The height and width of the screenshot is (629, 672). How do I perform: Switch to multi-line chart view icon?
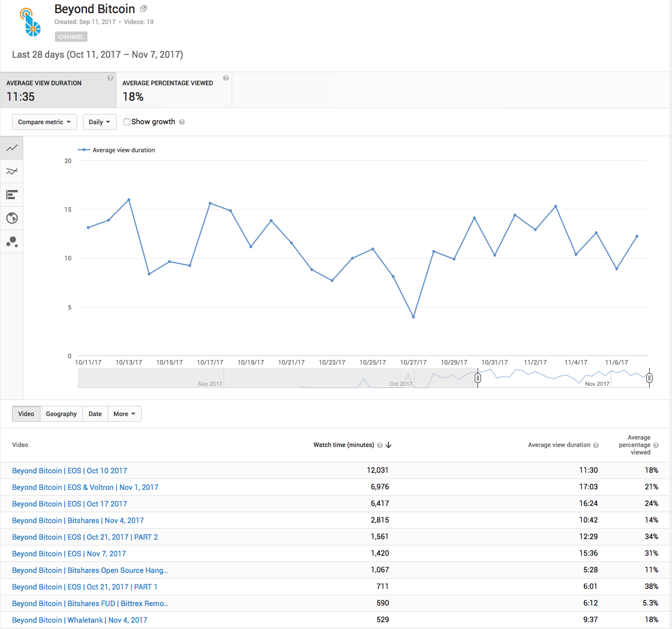(12, 172)
